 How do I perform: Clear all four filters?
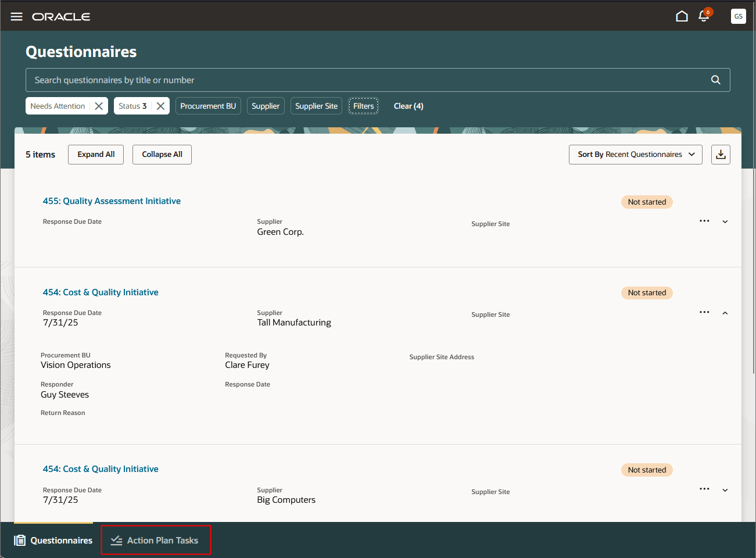pos(409,106)
